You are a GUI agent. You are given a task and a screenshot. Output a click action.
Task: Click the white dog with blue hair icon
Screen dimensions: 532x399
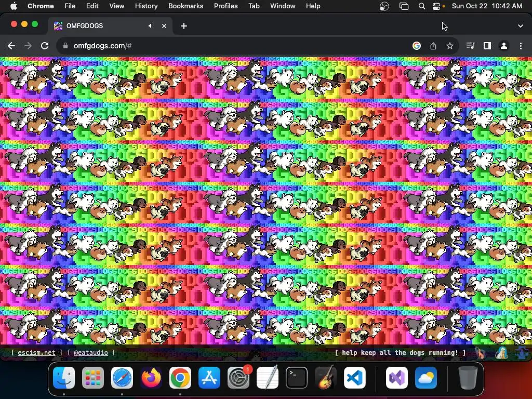pyautogui.click(x=501, y=353)
